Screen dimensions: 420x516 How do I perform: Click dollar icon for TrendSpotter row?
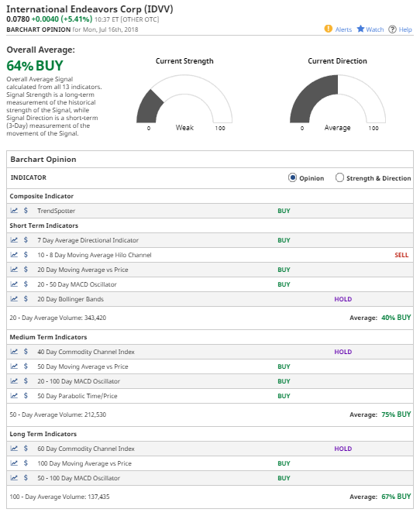pyautogui.click(x=26, y=211)
